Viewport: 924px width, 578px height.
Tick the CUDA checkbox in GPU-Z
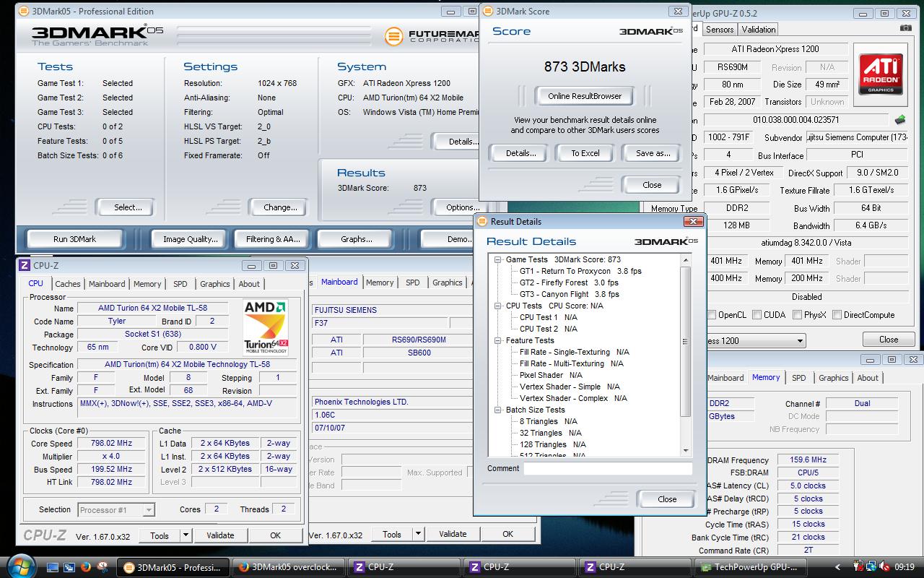tap(757, 315)
